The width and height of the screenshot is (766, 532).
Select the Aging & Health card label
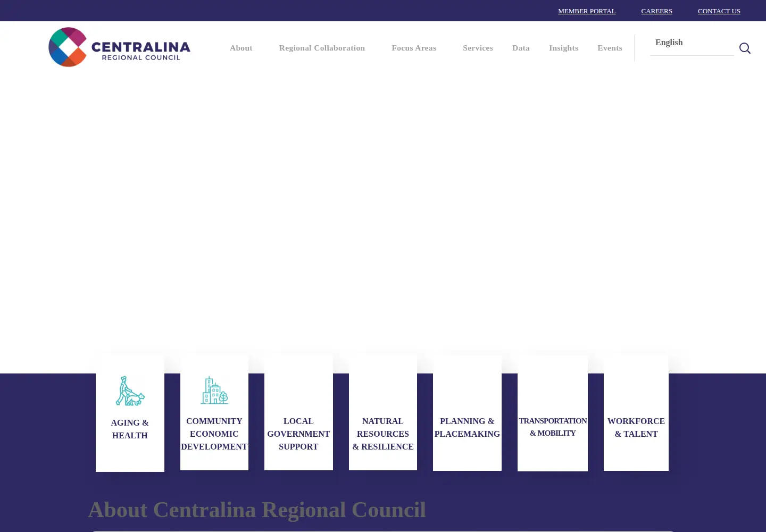130,429
